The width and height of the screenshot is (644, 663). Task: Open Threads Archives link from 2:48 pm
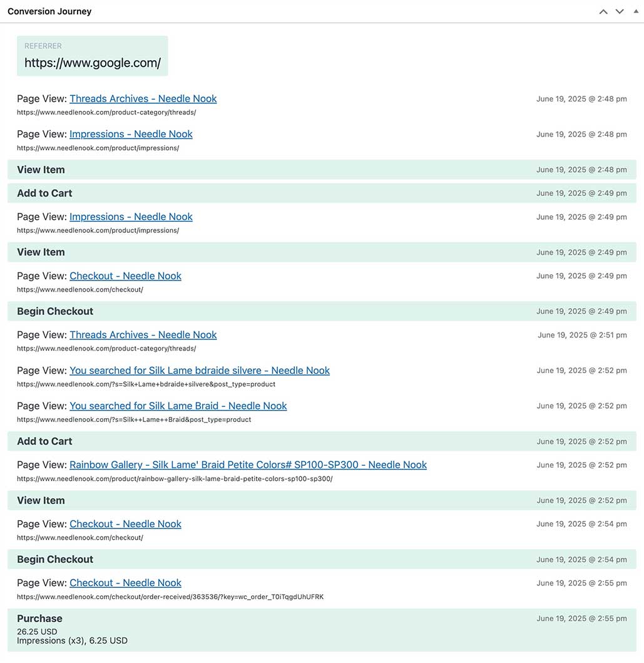(143, 98)
